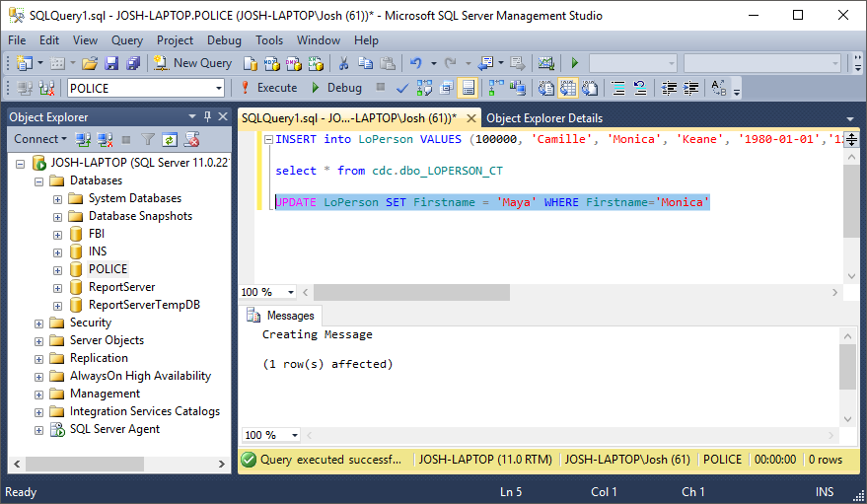Open the Query menu
This screenshot has width=867, height=504.
pyautogui.click(x=127, y=40)
